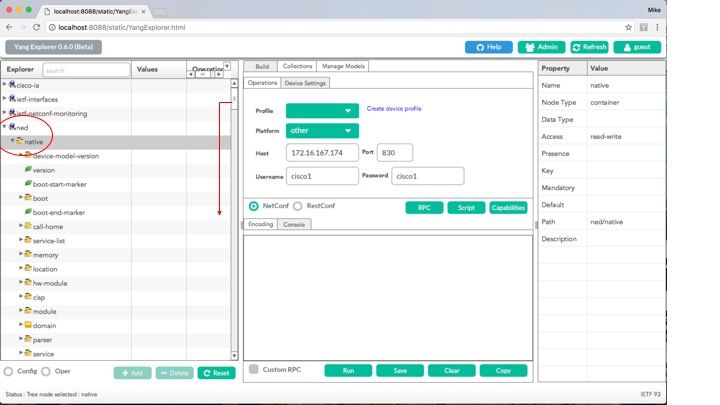Click the version leaf icon
Image resolution: width=720 pixels, height=405 pixels.
(28, 169)
